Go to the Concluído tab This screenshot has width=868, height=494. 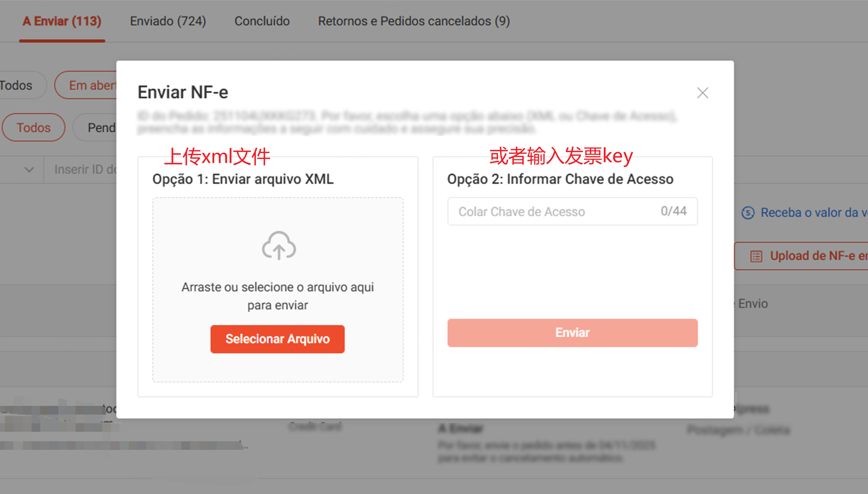click(x=262, y=21)
